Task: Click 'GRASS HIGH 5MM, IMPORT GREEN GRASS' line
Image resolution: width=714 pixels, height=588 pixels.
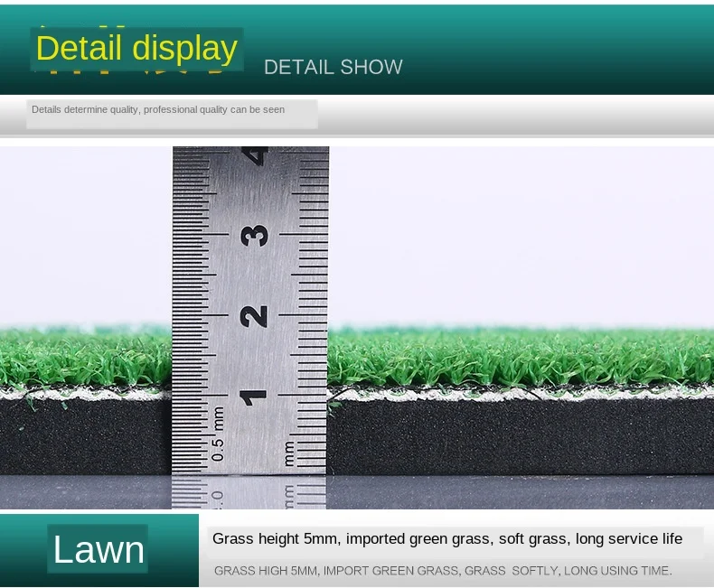Action: [443, 571]
